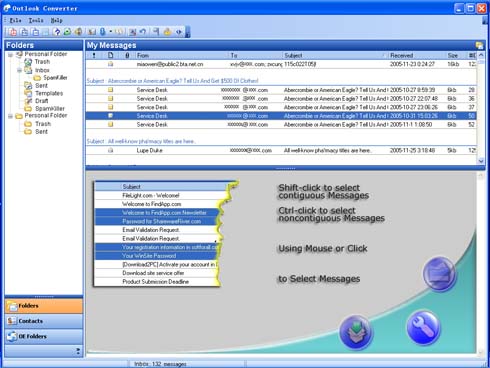490x368 pixels.
Task: Click the icon at right of My Messages header
Action: 479,45
